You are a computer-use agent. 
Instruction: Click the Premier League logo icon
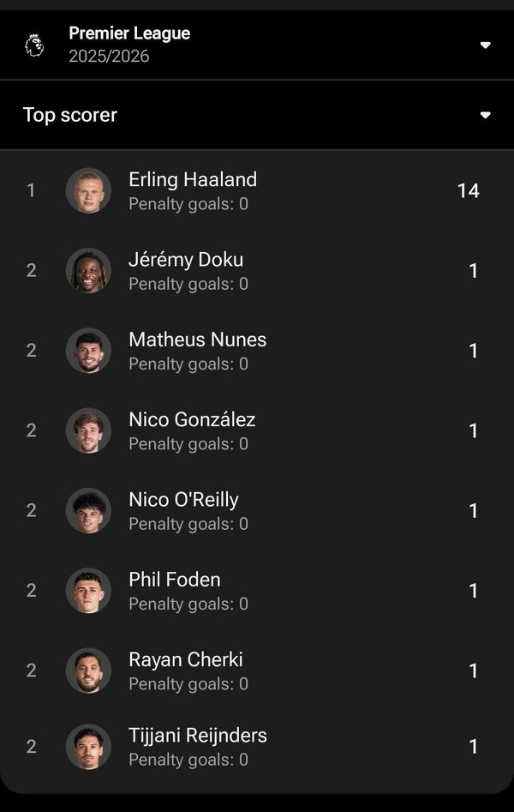point(34,45)
